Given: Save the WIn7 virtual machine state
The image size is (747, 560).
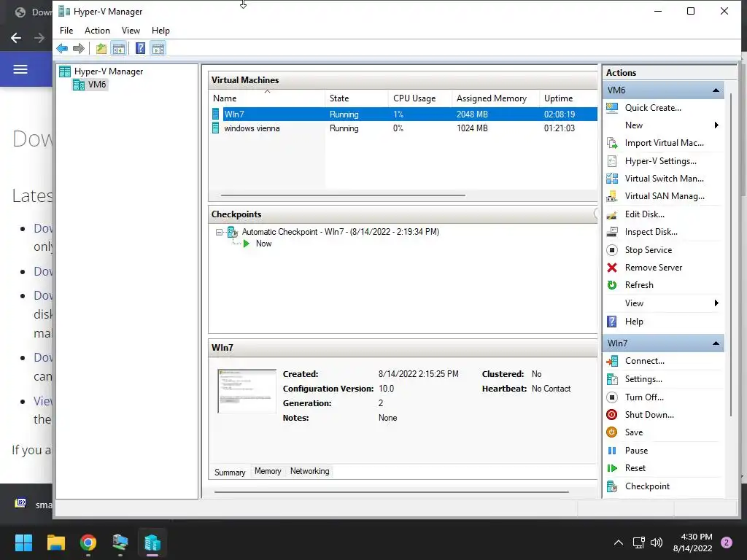Looking at the screenshot, I should point(634,432).
